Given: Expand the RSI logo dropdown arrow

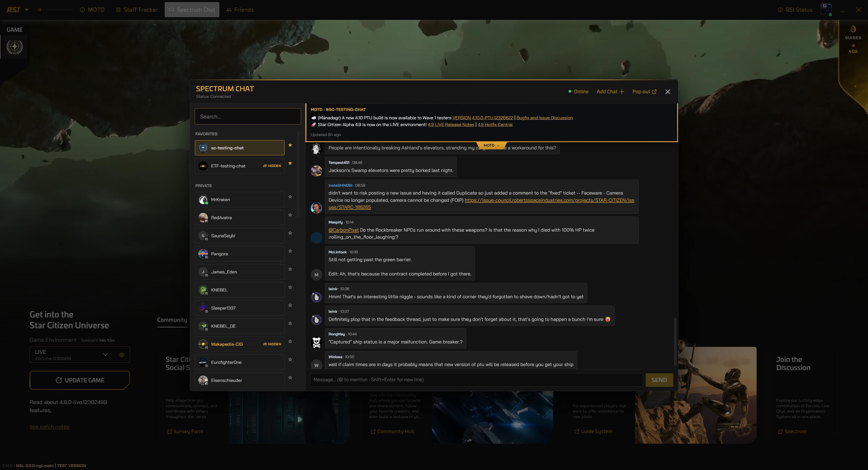Looking at the screenshot, I should click(27, 10).
